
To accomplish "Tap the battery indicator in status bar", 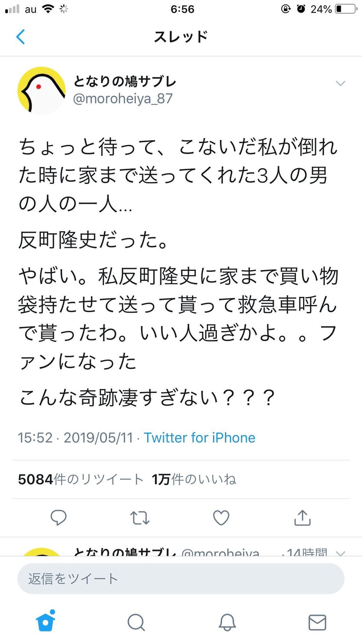I will point(347,9).
